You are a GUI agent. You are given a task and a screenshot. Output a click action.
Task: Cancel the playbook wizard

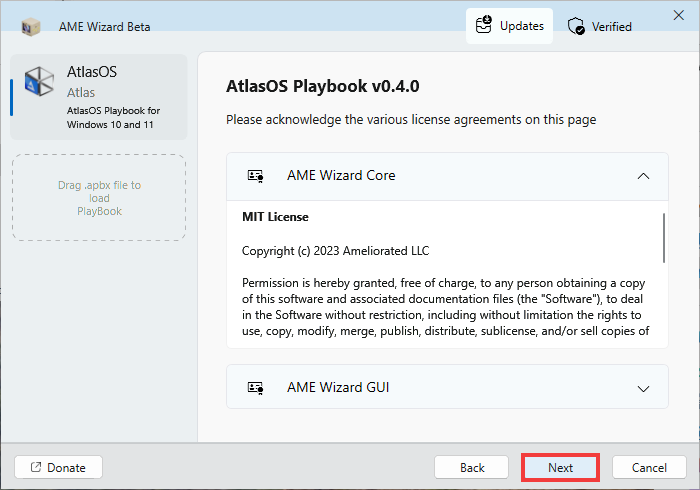649,468
